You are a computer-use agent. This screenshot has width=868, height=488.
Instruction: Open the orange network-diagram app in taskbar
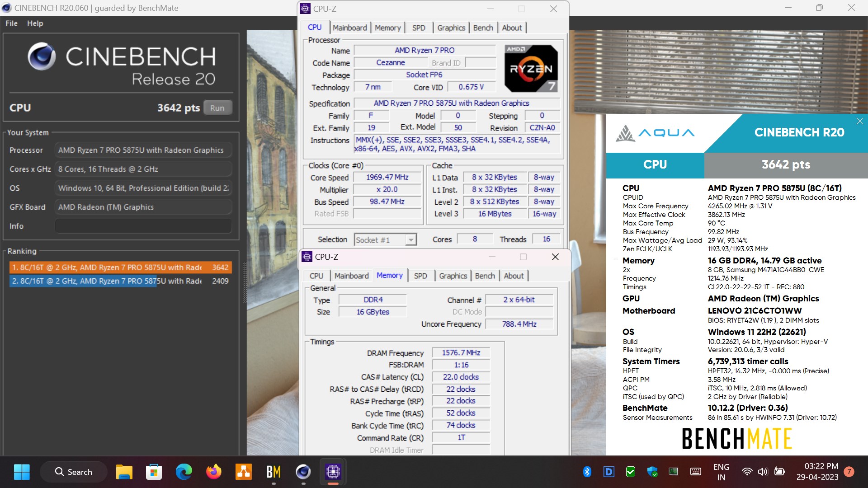coord(244,472)
